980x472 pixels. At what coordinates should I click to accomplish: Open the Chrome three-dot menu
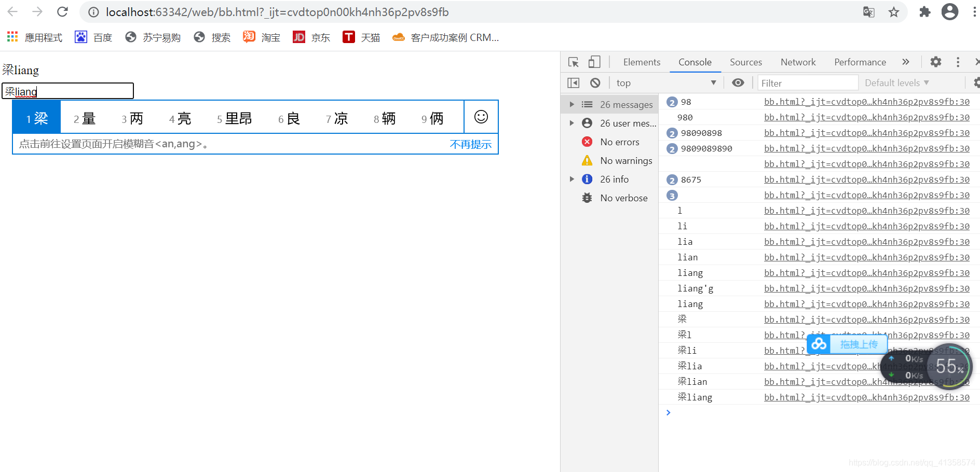pos(974,12)
